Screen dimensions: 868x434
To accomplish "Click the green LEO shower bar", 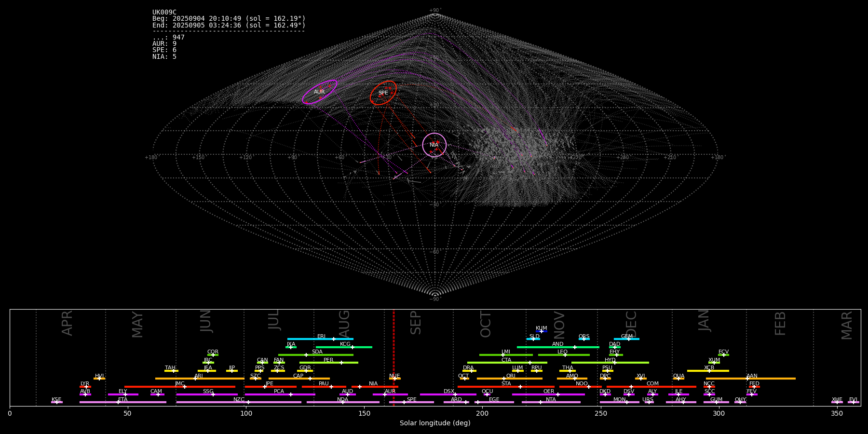I will point(564,355).
